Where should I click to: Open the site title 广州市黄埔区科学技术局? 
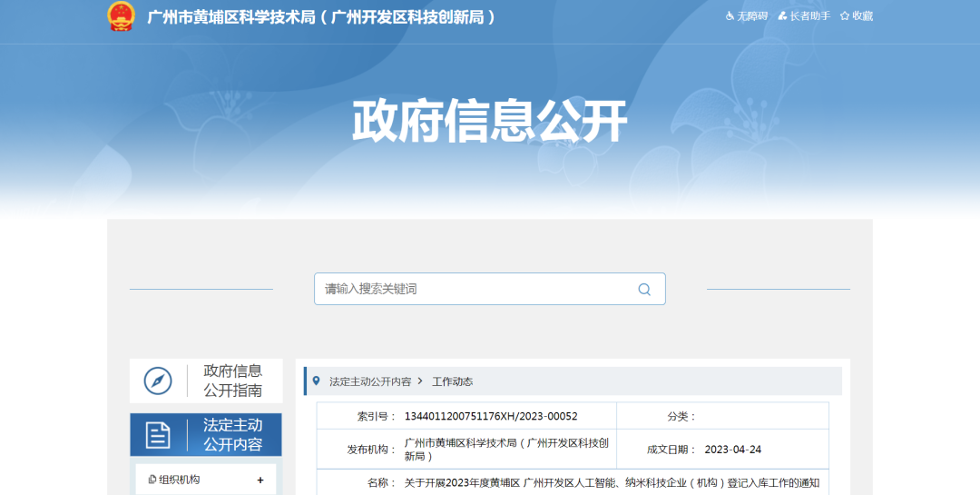[321, 17]
